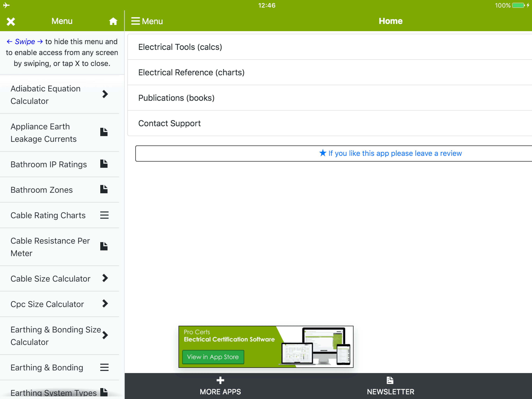Open Publications (books) entry
This screenshot has height=399, width=532.
click(176, 98)
